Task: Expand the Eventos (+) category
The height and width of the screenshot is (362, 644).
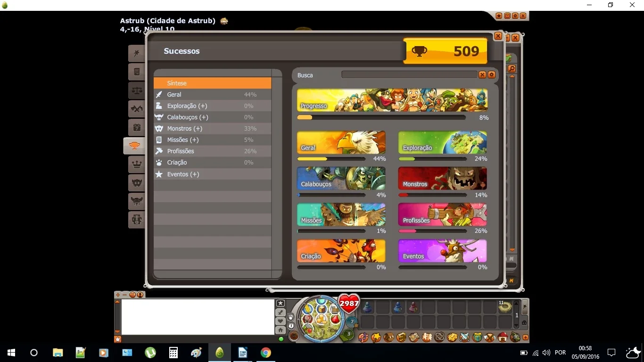Action: (212, 174)
